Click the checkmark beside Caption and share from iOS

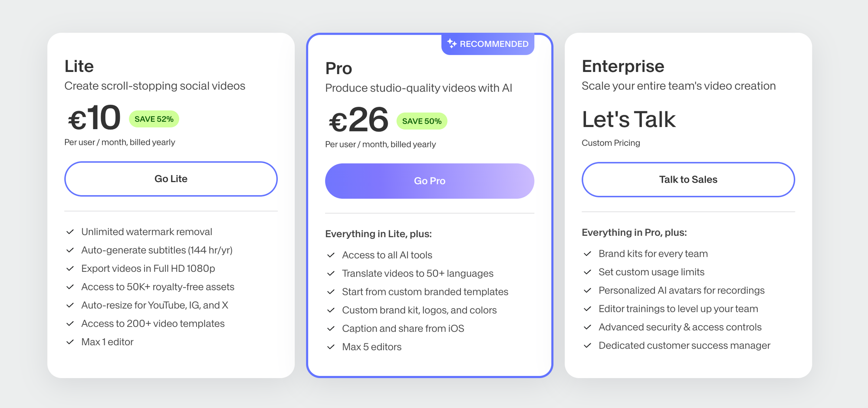coord(331,329)
